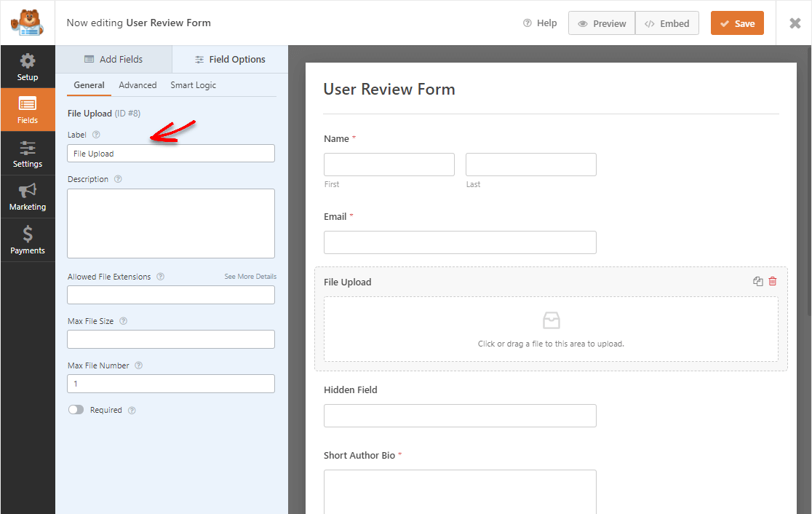This screenshot has height=514, width=812.
Task: Click the Preview button
Action: tap(602, 23)
